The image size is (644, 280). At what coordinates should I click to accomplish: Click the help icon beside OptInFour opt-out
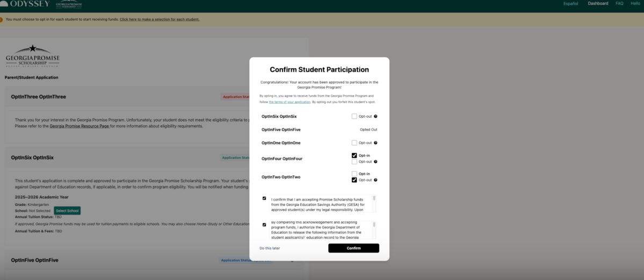pyautogui.click(x=375, y=162)
